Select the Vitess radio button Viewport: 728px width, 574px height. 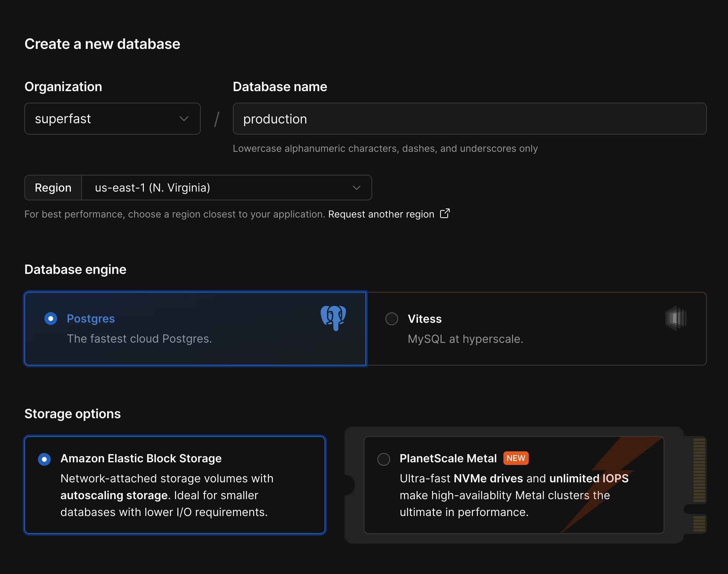[x=391, y=318]
